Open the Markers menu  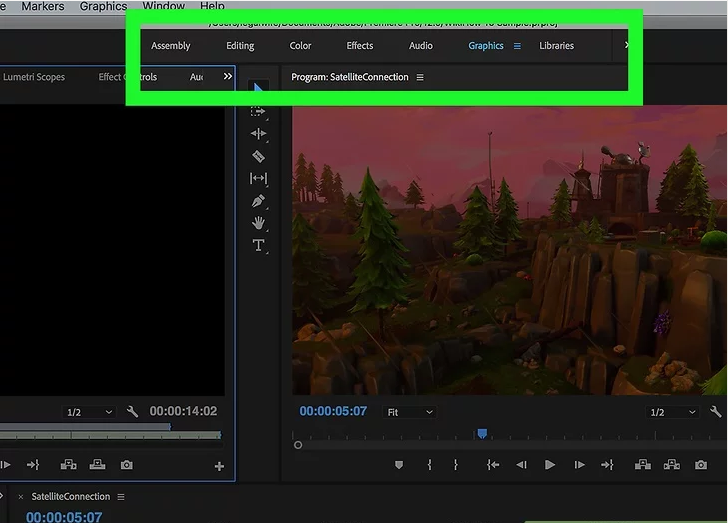pyautogui.click(x=43, y=6)
